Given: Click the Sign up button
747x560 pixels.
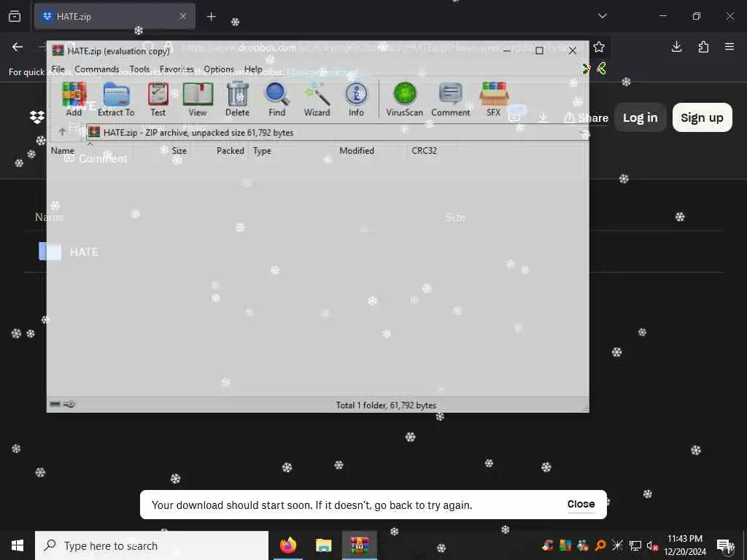Looking at the screenshot, I should 703,117.
